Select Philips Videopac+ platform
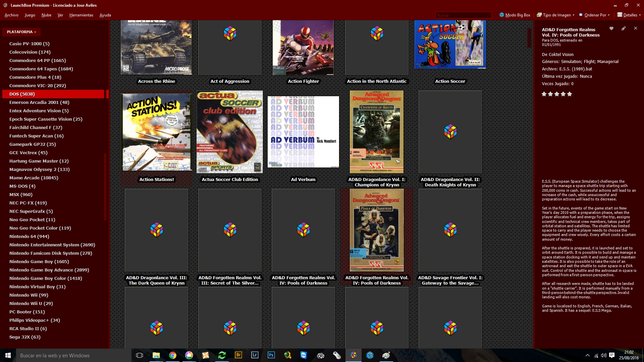 [x=35, y=320]
